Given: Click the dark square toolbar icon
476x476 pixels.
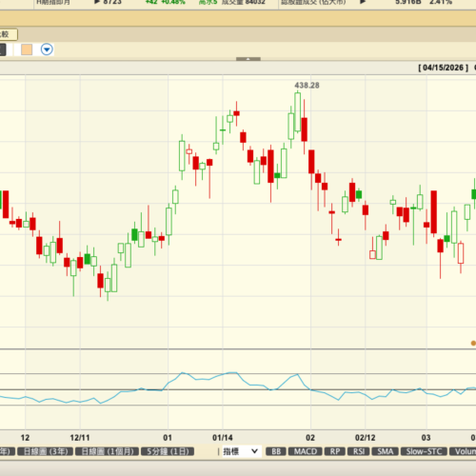Looking at the screenshot, I should click(x=3, y=50).
